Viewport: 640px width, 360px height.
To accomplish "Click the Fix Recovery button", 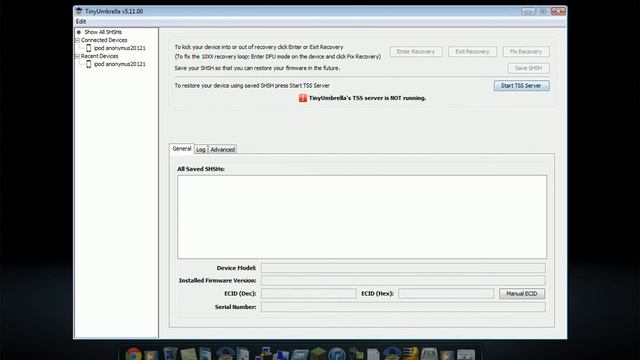I will click(x=526, y=51).
